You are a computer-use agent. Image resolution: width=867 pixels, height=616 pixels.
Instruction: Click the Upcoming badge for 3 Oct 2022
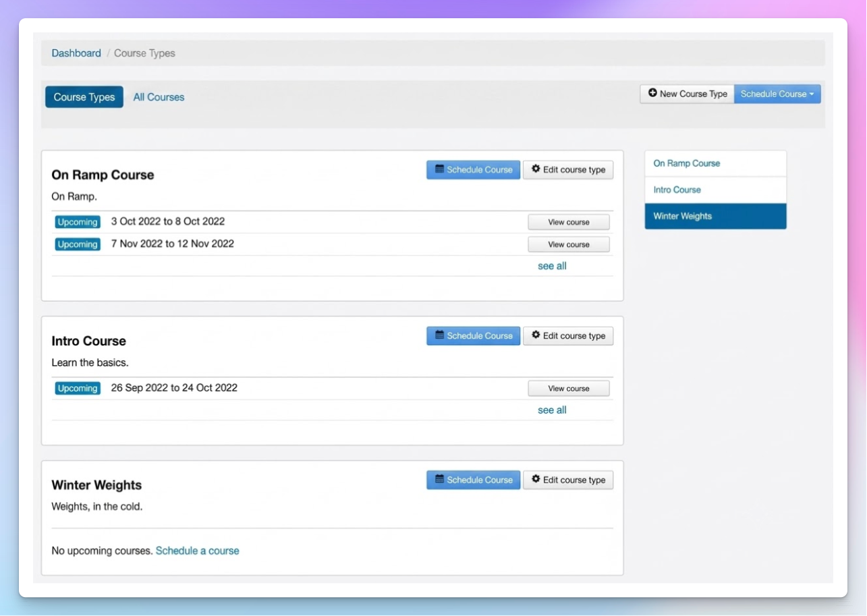[x=78, y=222]
